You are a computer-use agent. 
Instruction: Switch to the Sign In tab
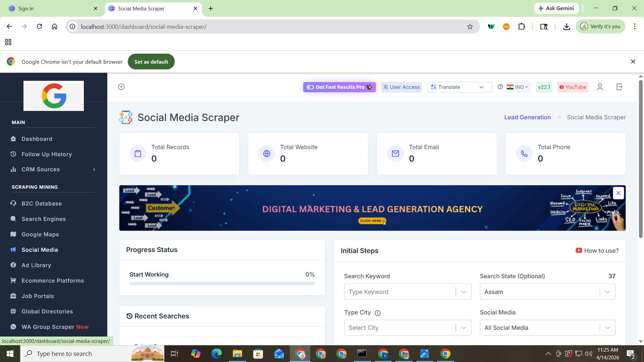[52, 8]
